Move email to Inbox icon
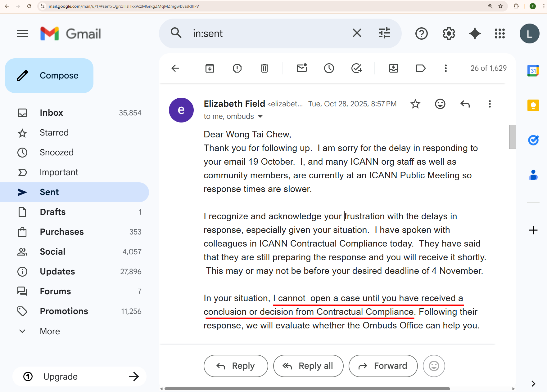This screenshot has height=392, width=547. click(x=394, y=68)
